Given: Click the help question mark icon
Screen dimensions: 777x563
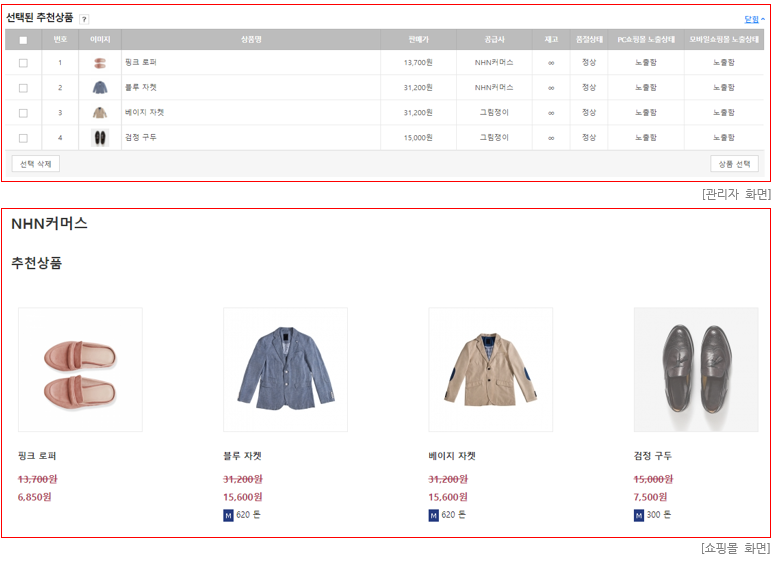Looking at the screenshot, I should pos(84,19).
